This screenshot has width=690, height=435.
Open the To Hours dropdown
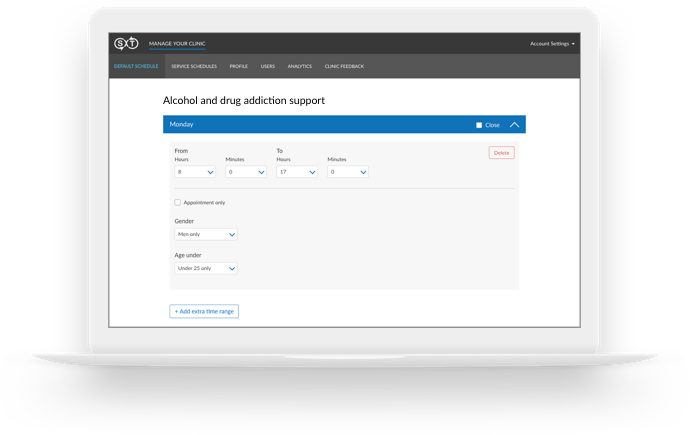tap(297, 172)
